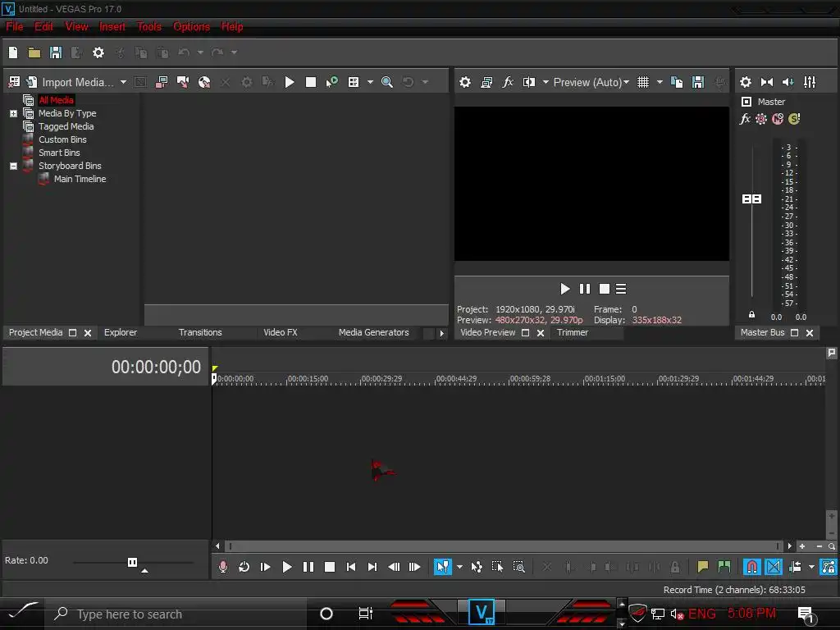Switch to Trimmer tab

[572, 333]
